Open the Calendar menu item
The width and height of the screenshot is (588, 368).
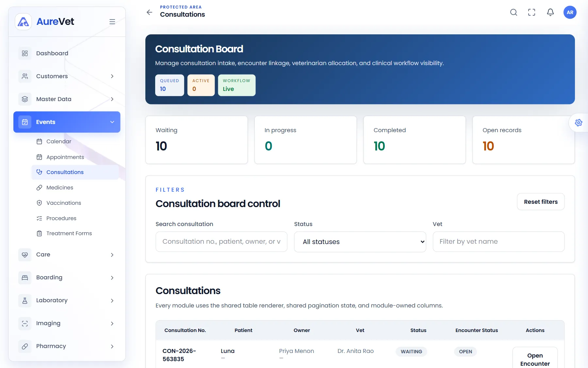click(75, 141)
